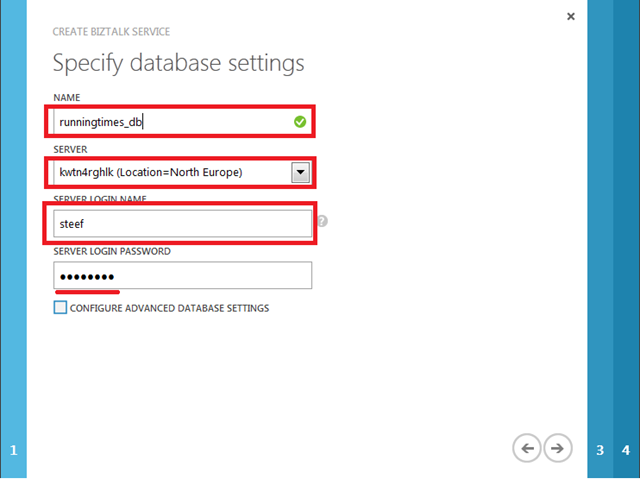Click the database NAME input field
Screen dimensions: 640x479
point(182,122)
